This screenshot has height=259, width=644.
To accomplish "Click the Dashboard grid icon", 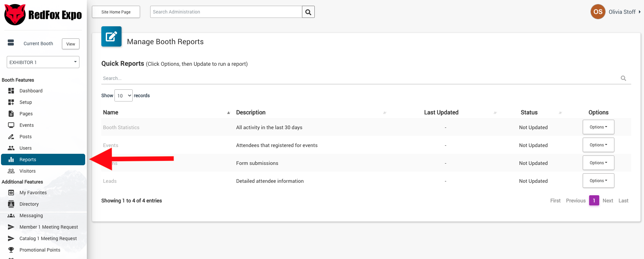I will pos(11,91).
